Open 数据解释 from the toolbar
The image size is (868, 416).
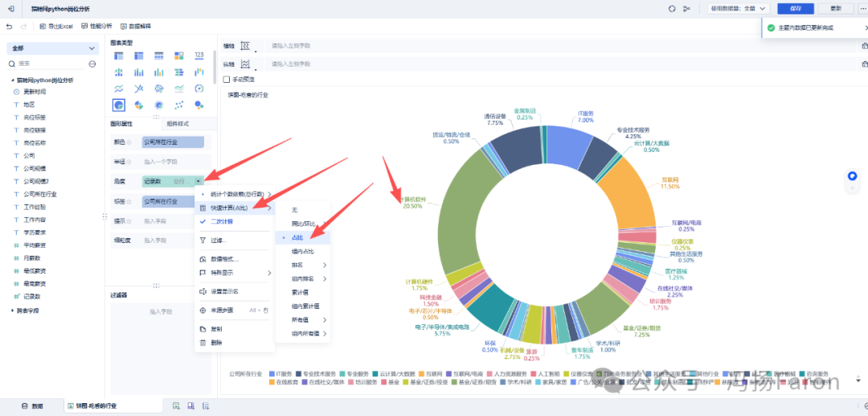[x=136, y=26]
